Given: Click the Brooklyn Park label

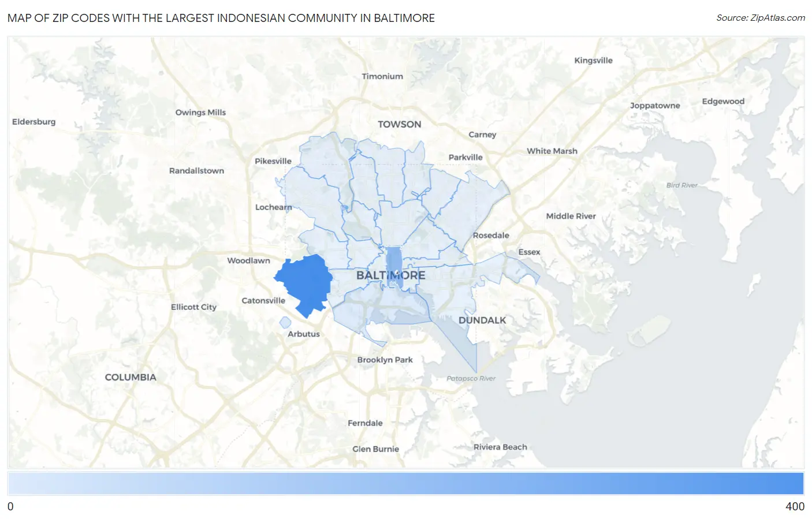Looking at the screenshot, I should (385, 360).
